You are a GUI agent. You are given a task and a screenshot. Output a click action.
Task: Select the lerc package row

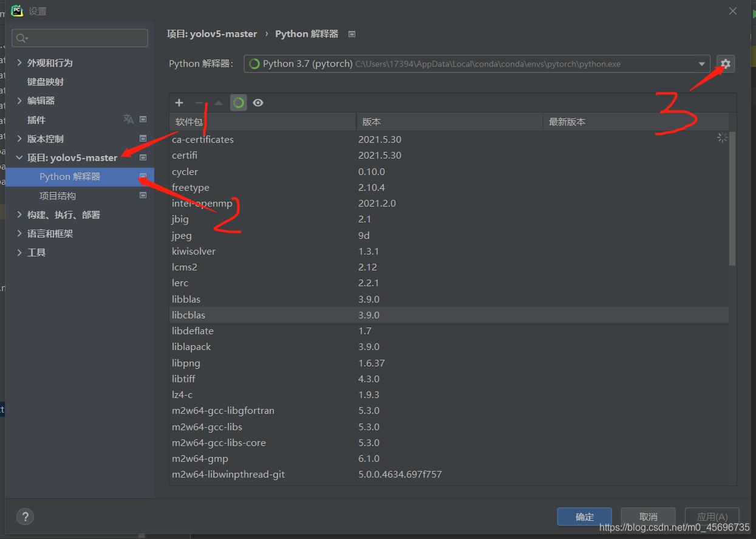click(x=449, y=283)
